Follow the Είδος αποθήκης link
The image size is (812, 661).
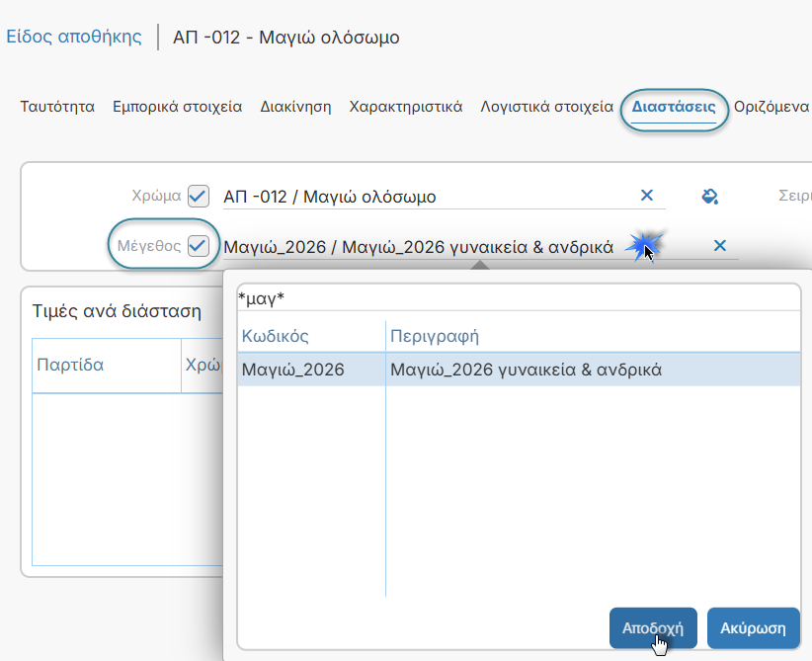coord(73,37)
